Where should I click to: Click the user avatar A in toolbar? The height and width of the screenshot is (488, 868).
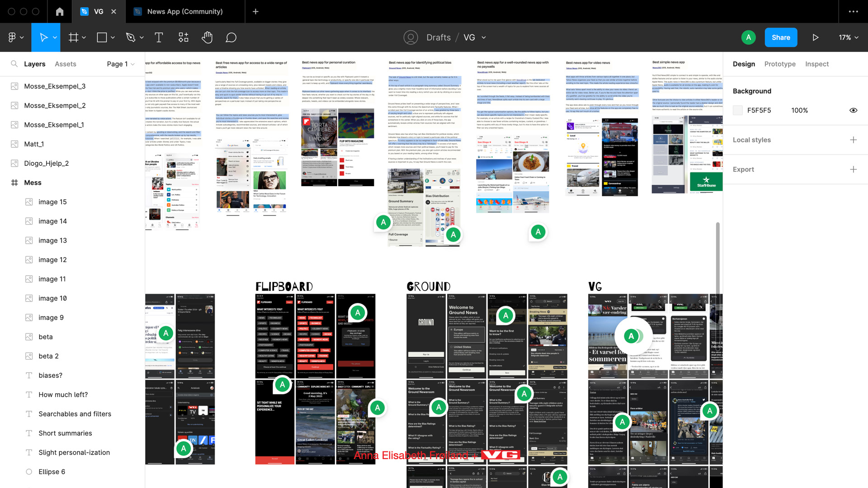point(748,38)
